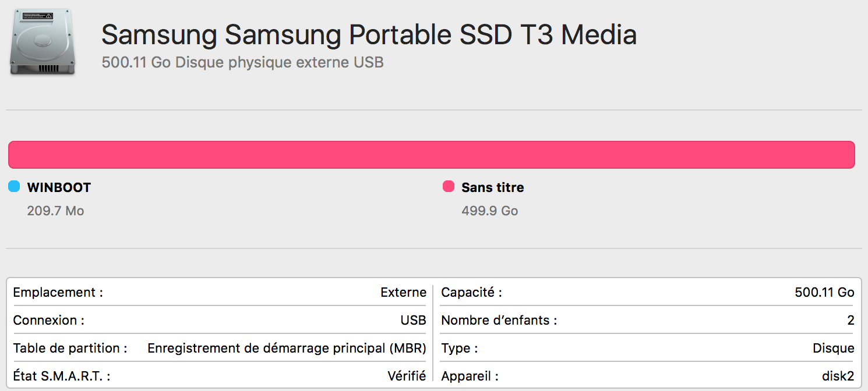Select the pink partition usage bar
868x391 pixels.
point(431,155)
